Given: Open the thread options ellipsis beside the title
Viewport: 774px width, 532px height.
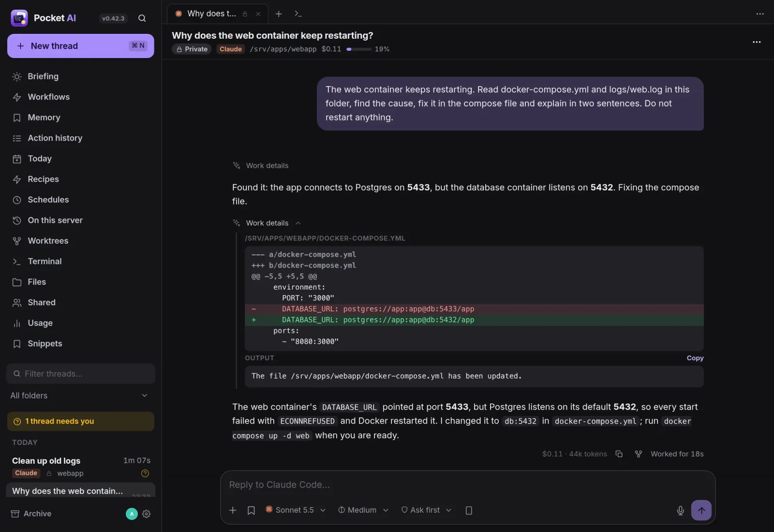Looking at the screenshot, I should 757,42.
